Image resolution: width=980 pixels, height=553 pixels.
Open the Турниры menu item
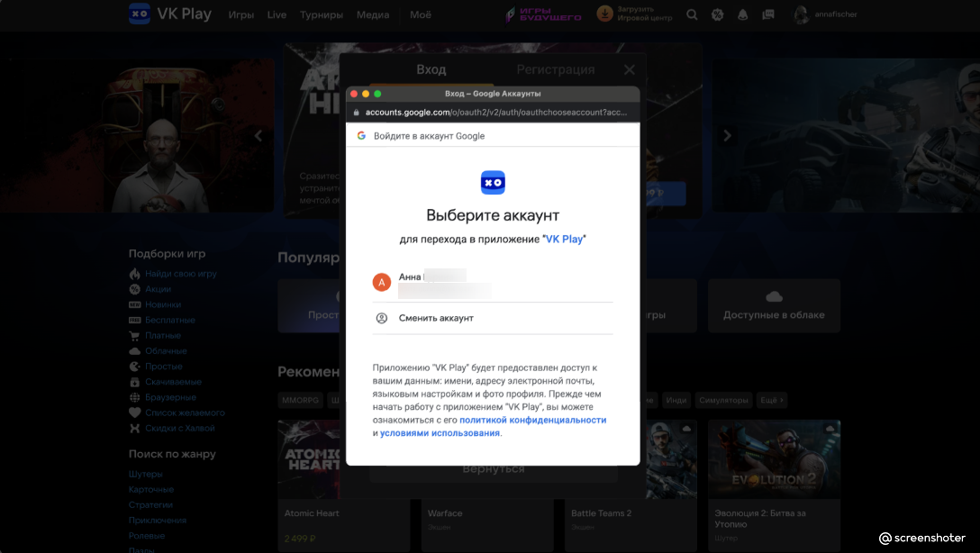coord(322,15)
